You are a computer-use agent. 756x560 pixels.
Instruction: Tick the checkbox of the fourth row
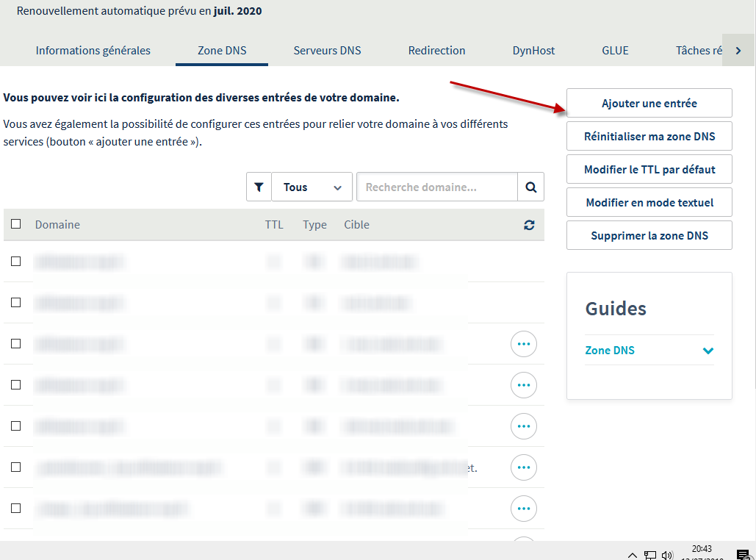(x=16, y=385)
